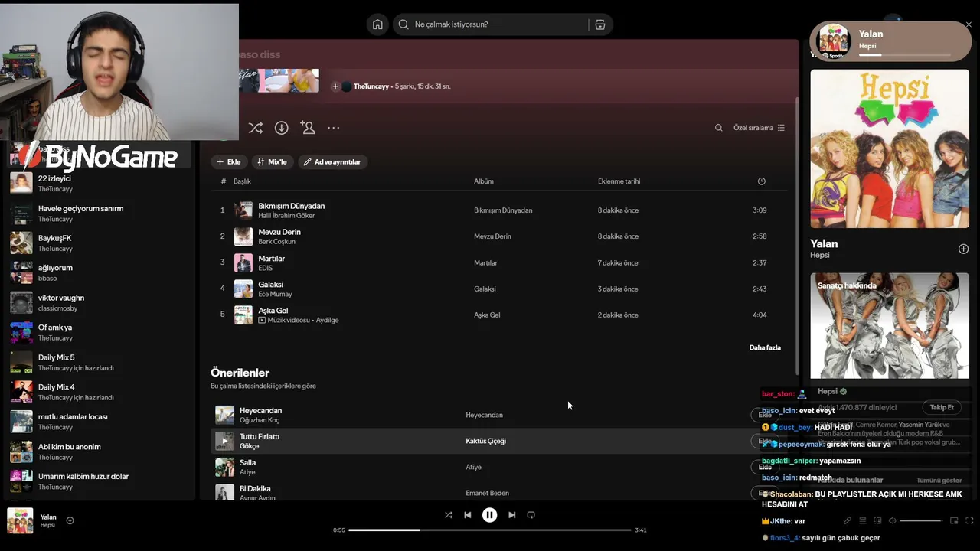
Task: Click the Mix'le button
Action: 272,162
